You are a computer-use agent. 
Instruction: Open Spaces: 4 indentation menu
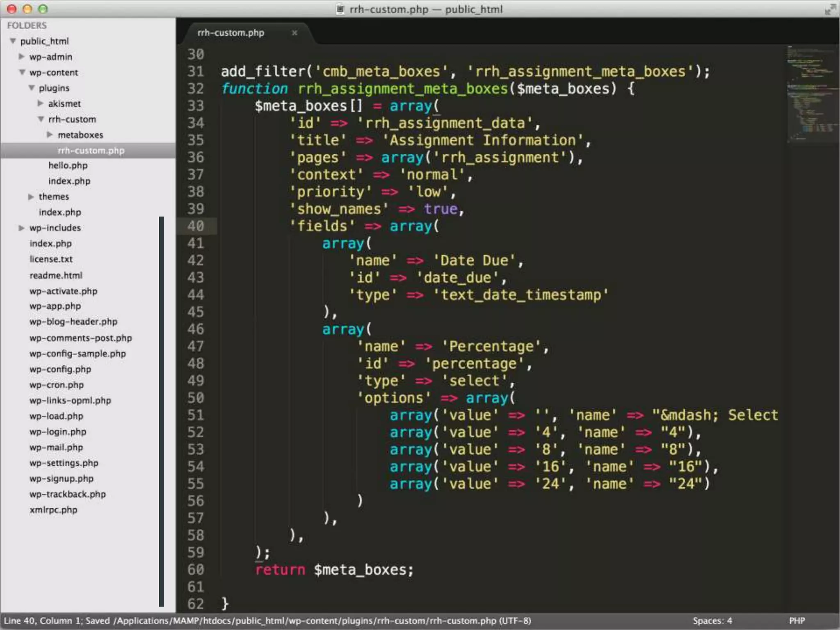[x=712, y=621]
